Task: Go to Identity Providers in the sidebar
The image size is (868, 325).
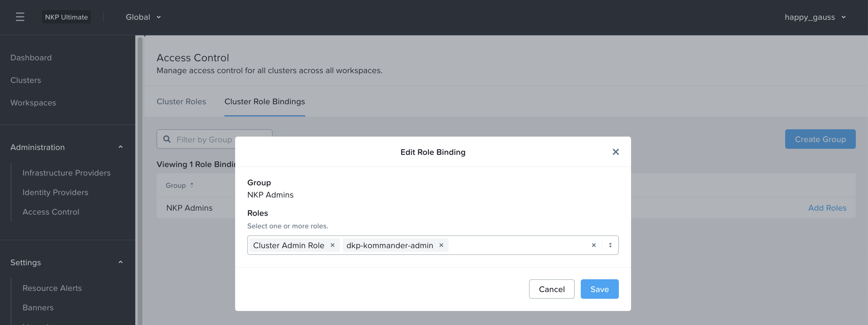Action: click(x=55, y=192)
